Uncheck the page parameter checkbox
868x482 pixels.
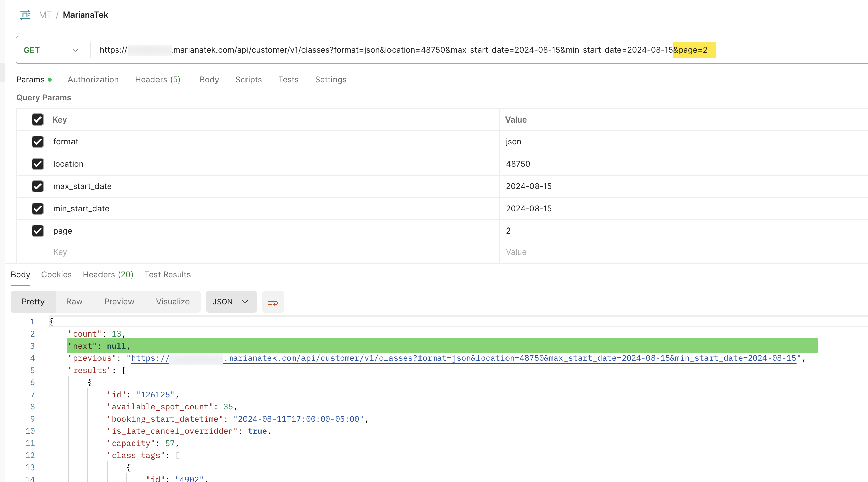pyautogui.click(x=38, y=231)
